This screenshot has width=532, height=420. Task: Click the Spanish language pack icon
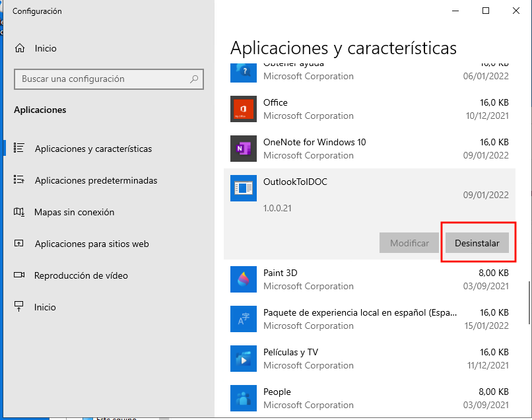click(x=242, y=319)
